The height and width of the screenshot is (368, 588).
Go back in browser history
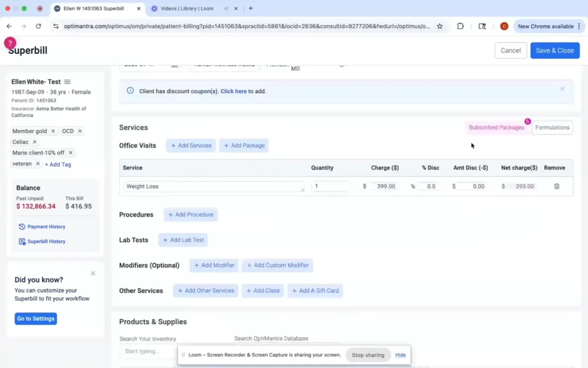[x=9, y=26]
